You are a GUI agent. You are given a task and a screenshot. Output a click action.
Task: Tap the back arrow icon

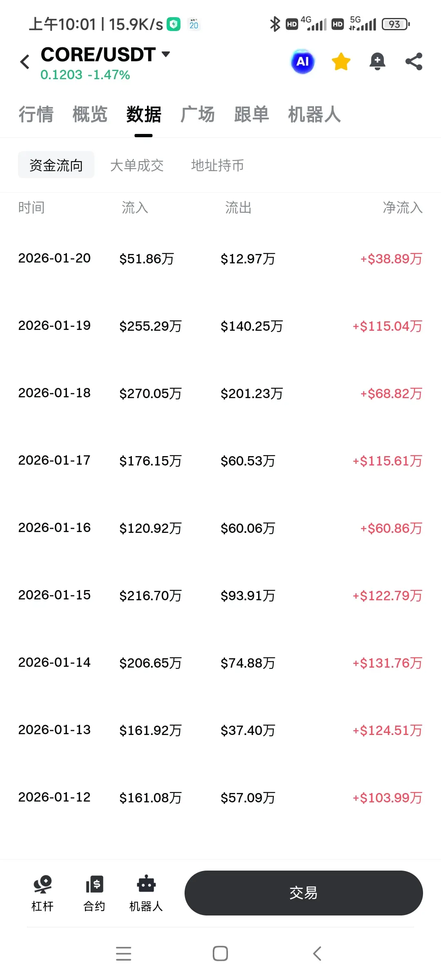pos(25,62)
